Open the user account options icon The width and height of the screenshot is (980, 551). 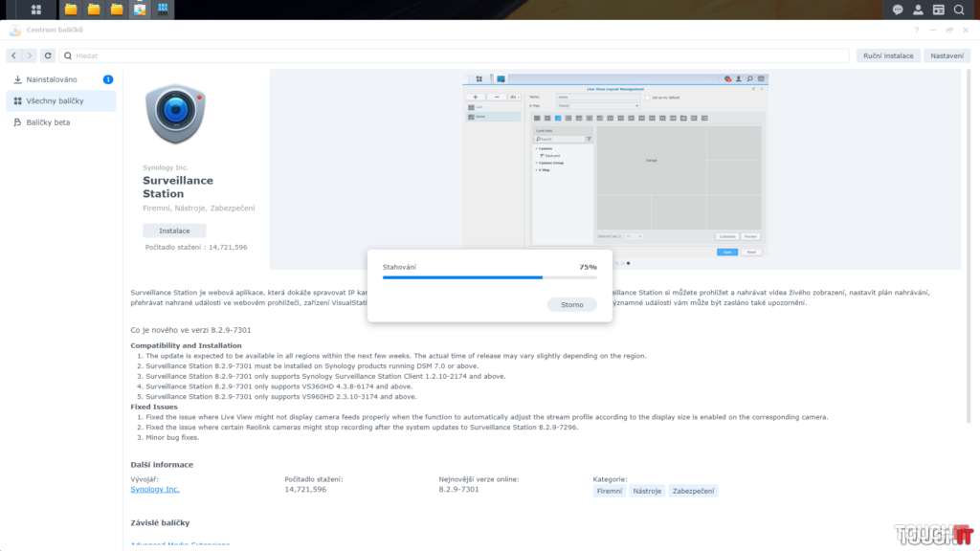tap(918, 10)
